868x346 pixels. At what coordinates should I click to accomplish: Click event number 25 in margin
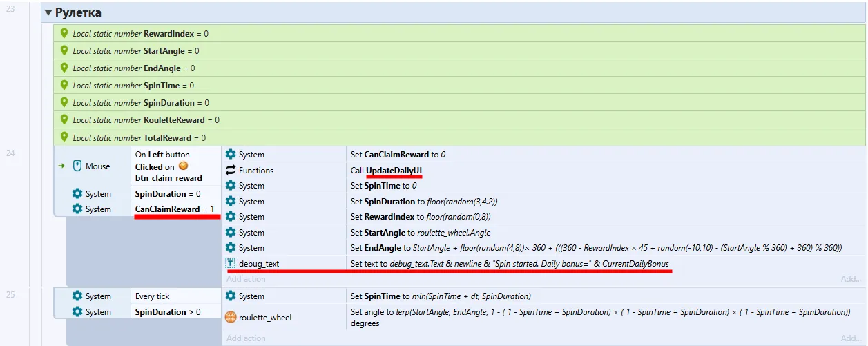(10, 294)
